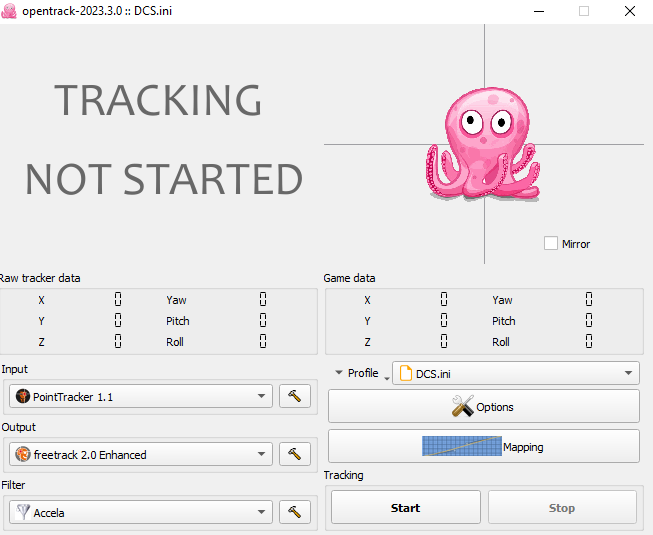Click the Game data Pitch value

click(x=589, y=320)
